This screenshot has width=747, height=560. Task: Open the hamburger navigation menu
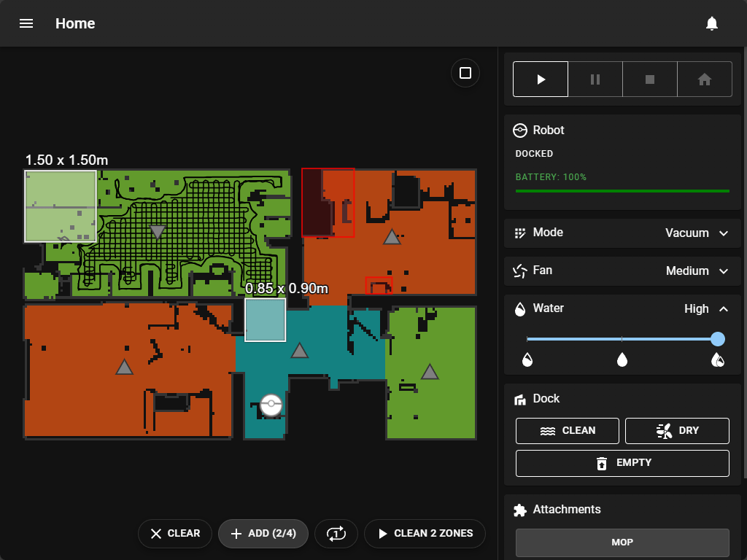(x=26, y=23)
